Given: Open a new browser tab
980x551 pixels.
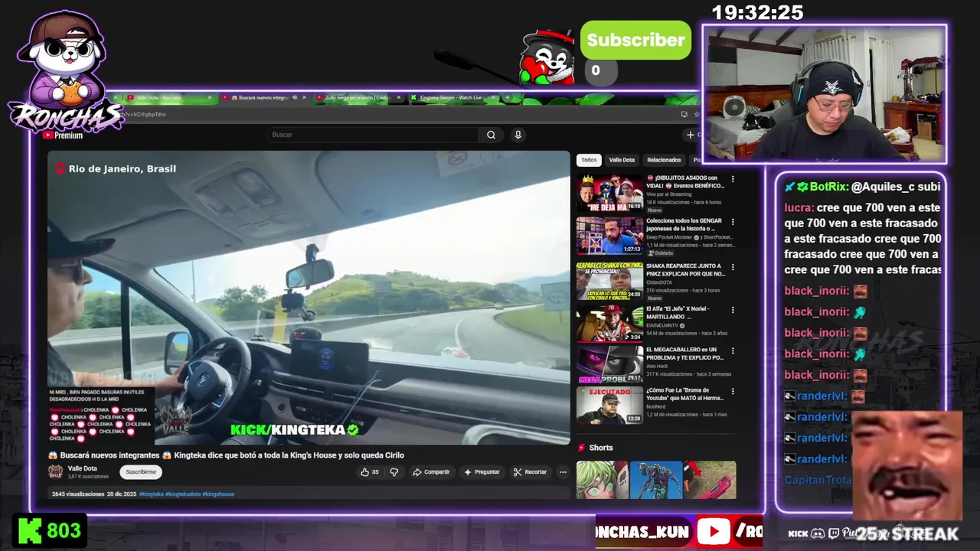Looking at the screenshot, I should 507,98.
